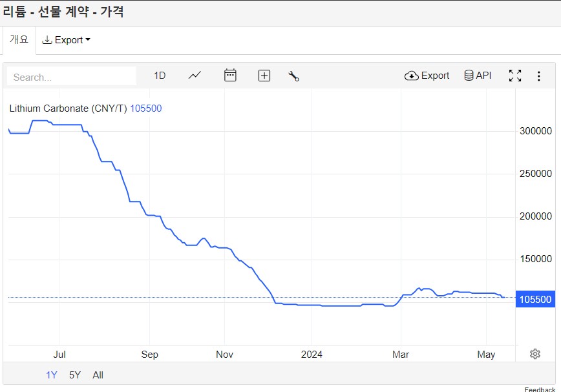This screenshot has width=561, height=392.
Task: Select the 1D interval option
Action: [x=160, y=76]
